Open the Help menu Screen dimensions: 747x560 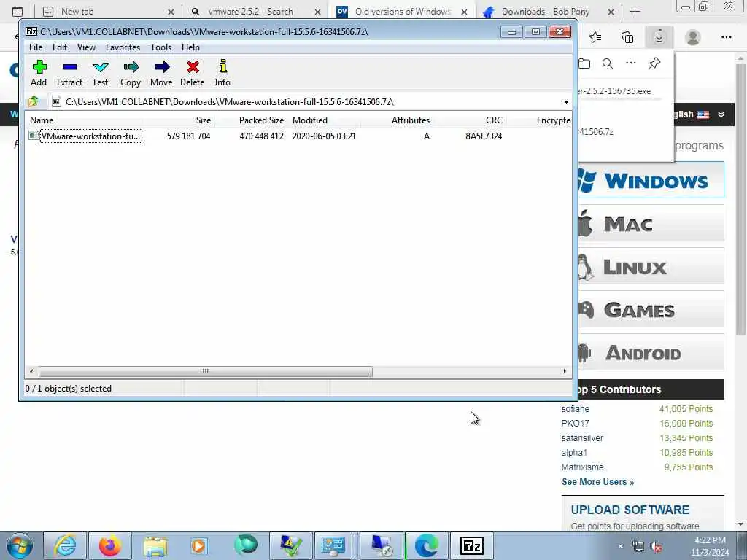pyautogui.click(x=190, y=47)
